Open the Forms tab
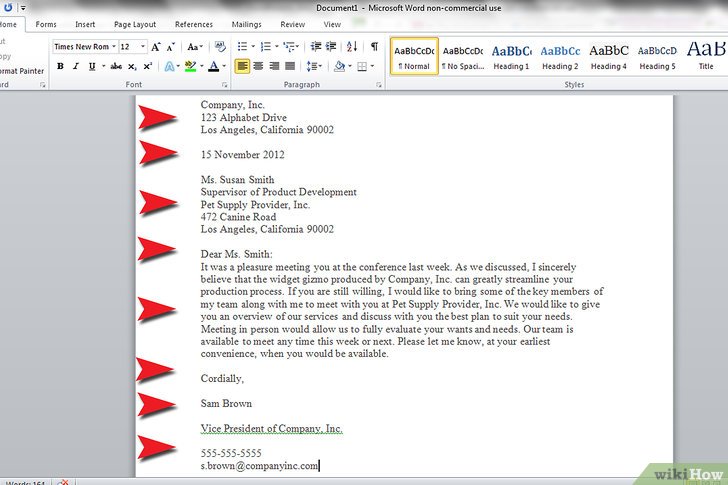Viewport: 728px width, 485px height. click(46, 25)
